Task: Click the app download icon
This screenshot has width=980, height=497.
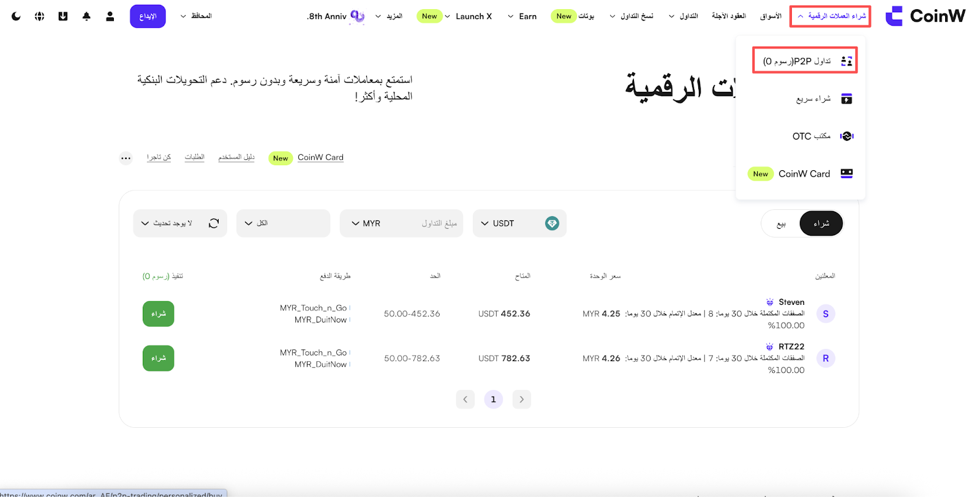Action: [x=63, y=17]
